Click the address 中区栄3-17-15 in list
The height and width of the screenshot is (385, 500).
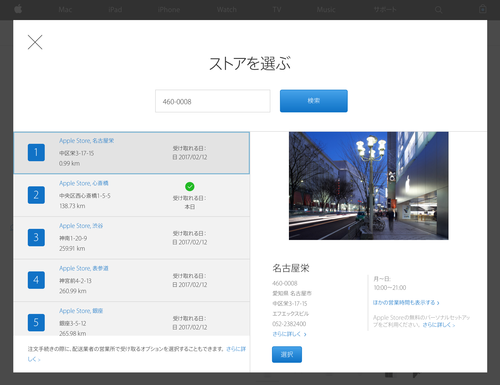[76, 153]
